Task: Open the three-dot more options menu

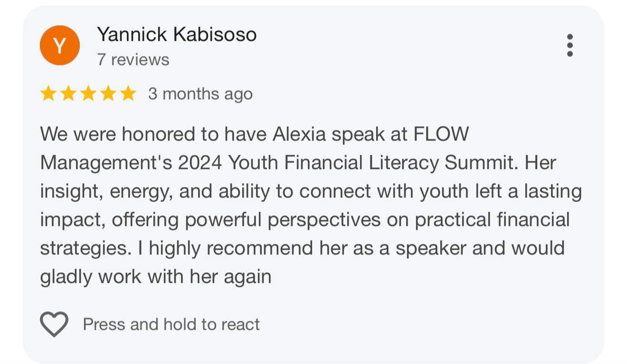Action: 570,46
